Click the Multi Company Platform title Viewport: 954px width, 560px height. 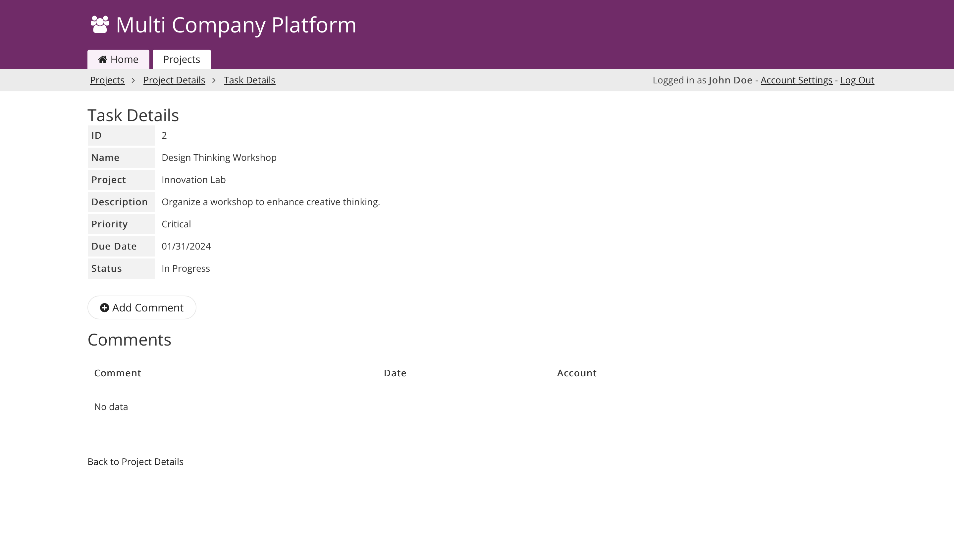[236, 25]
